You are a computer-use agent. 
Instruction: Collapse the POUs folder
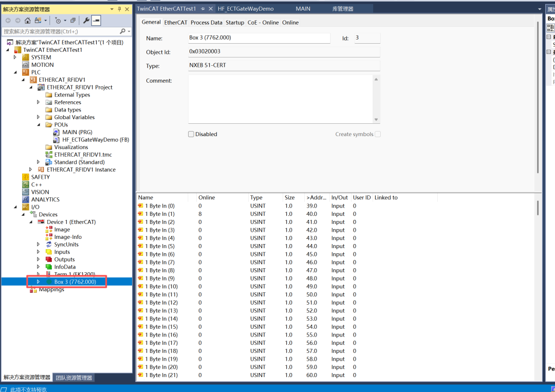pyautogui.click(x=39, y=125)
